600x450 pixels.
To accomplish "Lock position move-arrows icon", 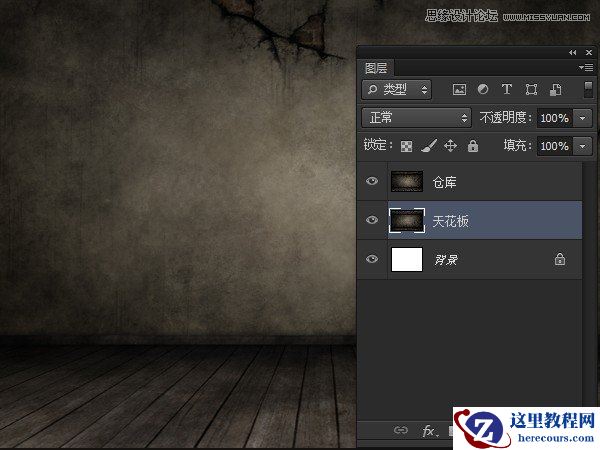I will 450,145.
